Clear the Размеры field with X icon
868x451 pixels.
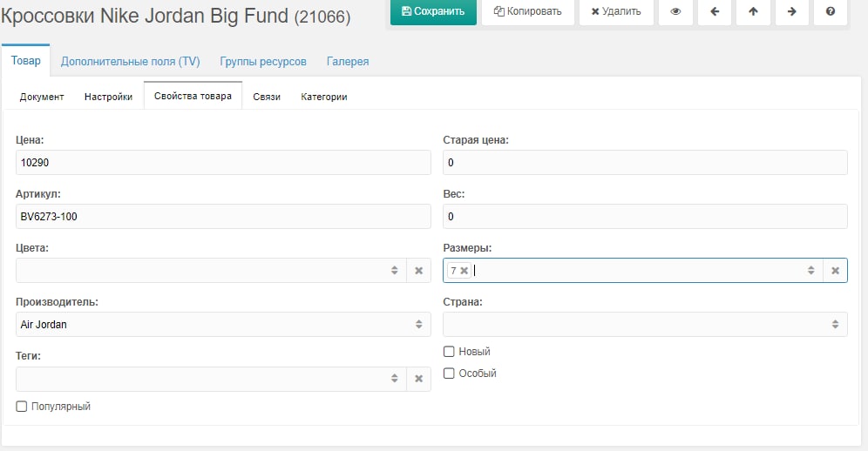click(836, 271)
